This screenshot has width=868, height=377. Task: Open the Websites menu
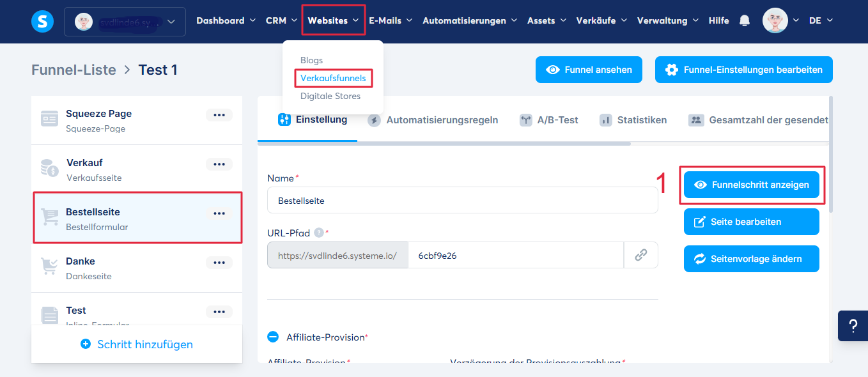pyautogui.click(x=334, y=20)
